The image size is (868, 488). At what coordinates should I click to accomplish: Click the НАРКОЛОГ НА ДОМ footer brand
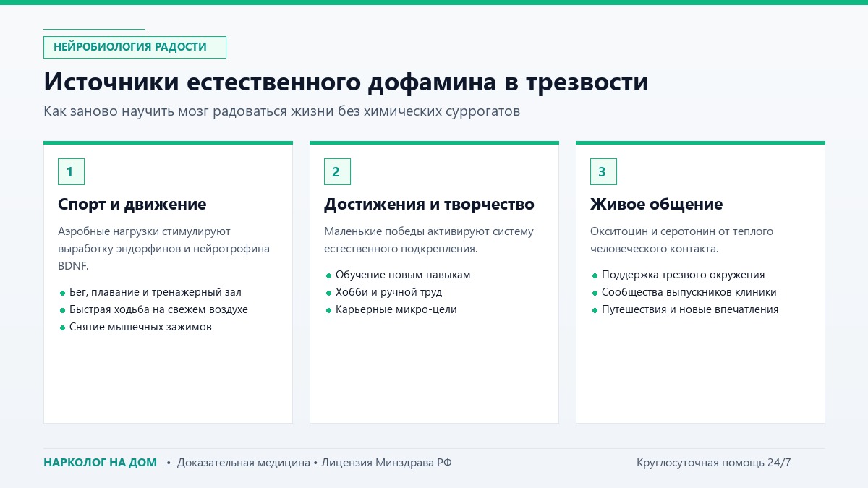100,463
